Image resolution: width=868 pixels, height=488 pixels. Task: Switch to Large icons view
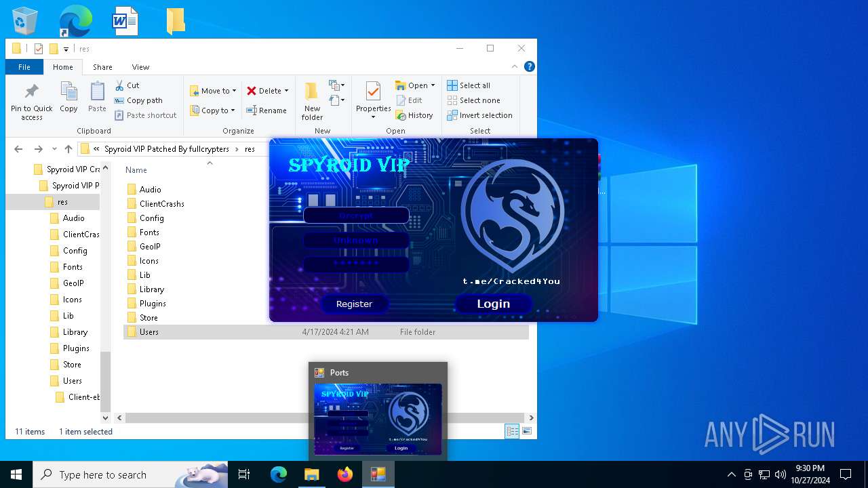(x=526, y=431)
